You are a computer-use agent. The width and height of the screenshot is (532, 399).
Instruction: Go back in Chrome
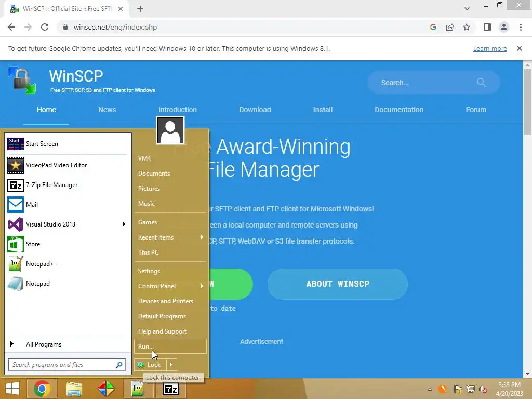coord(11,27)
